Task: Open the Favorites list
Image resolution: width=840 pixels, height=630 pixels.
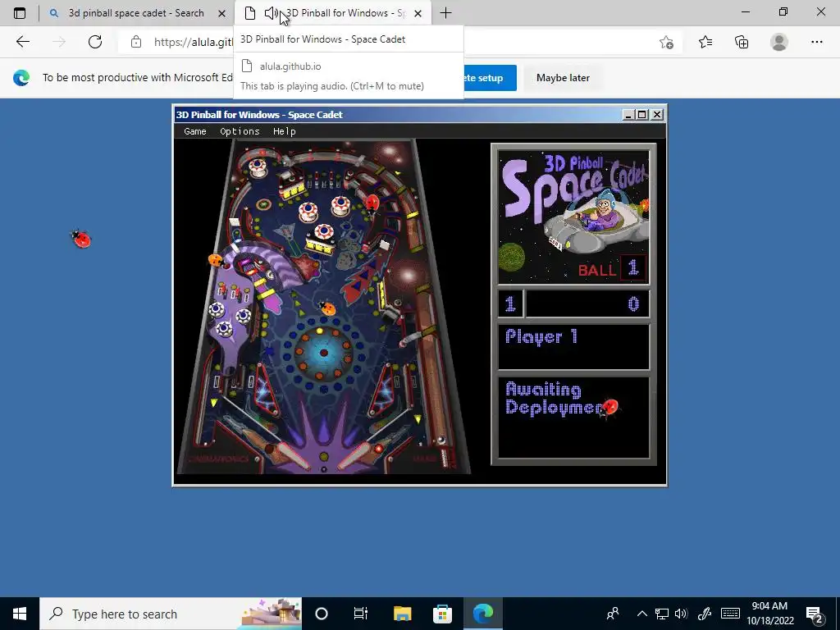Action: pos(705,42)
